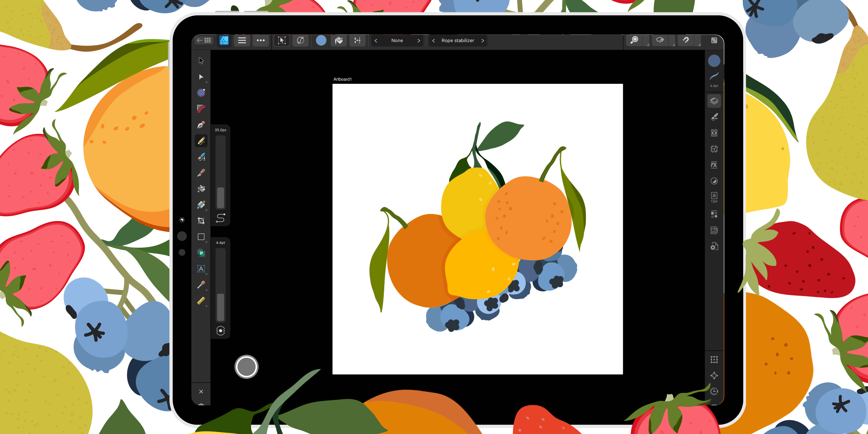Open the document settings gear studio
Viewport: 868px width, 434px height.
coord(714,246)
